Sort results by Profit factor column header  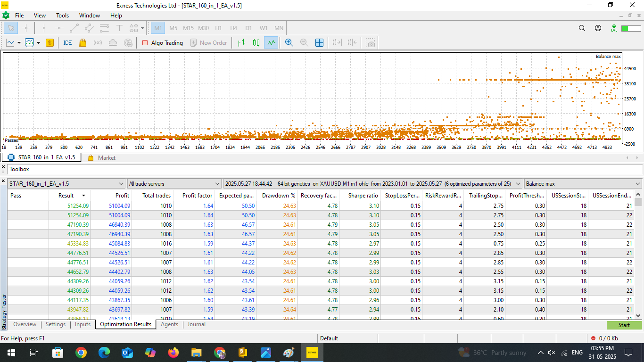coord(198,196)
